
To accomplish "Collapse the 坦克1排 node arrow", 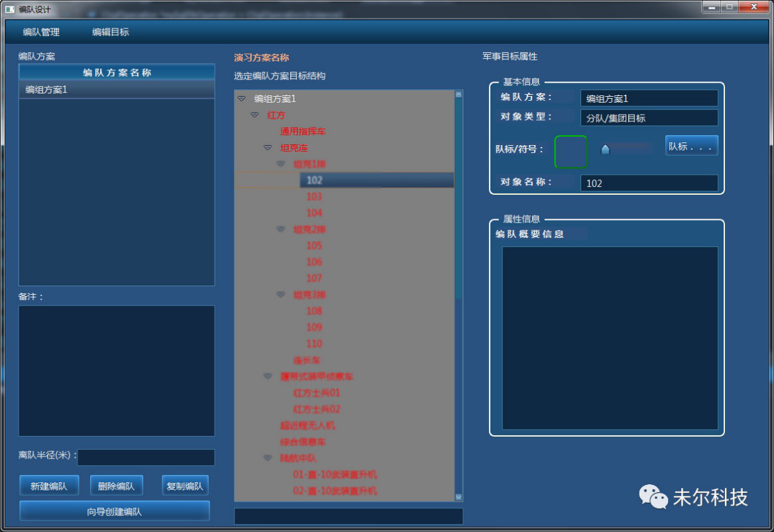I will [x=281, y=164].
